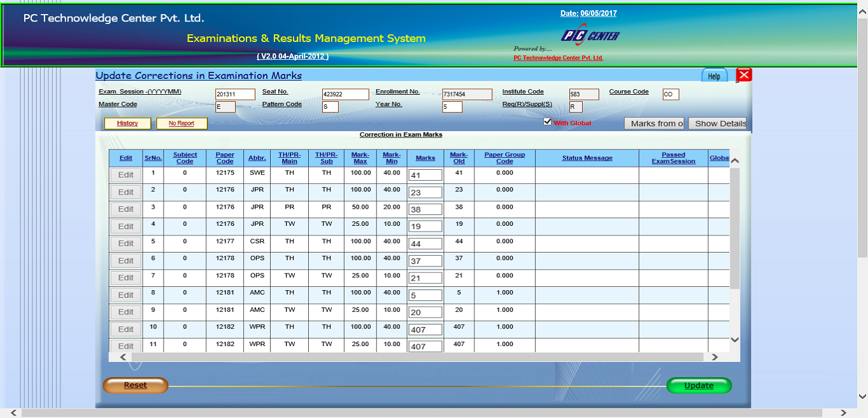868x418 pixels.
Task: Open the History button
Action: click(x=127, y=123)
